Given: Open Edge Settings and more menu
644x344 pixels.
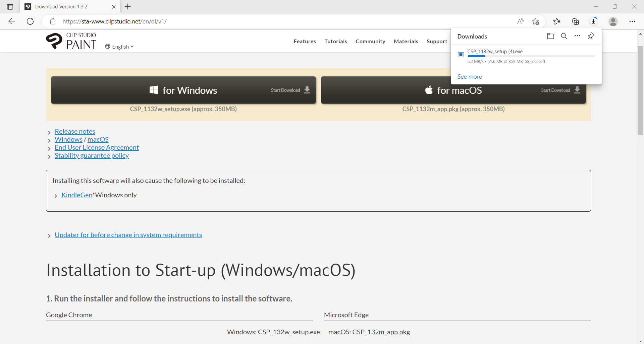Looking at the screenshot, I should (632, 21).
